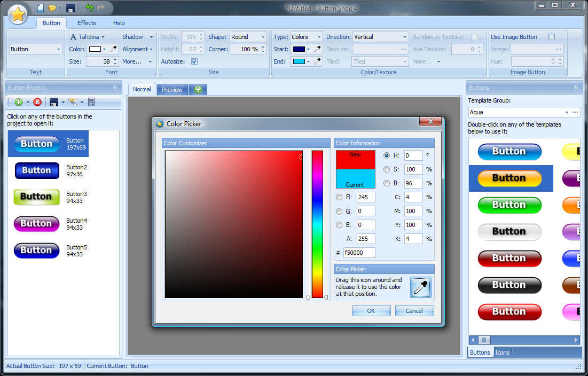The width and height of the screenshot is (588, 376).
Task: Click the green plus tab next to Preview
Action: tap(198, 90)
